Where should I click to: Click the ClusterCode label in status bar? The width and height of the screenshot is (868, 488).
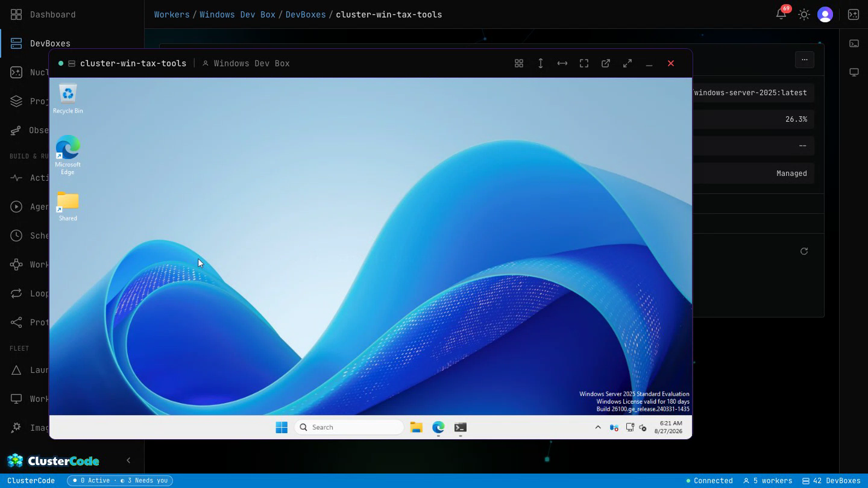pyautogui.click(x=31, y=481)
